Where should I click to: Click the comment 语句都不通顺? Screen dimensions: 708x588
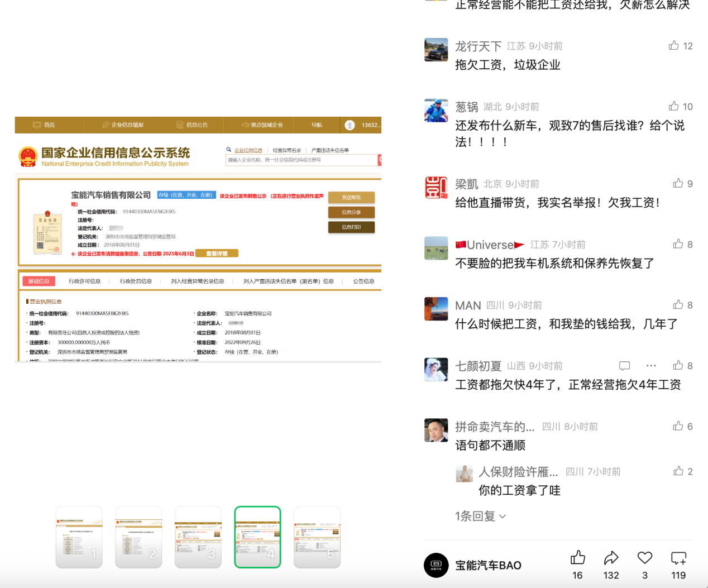pyautogui.click(x=490, y=445)
